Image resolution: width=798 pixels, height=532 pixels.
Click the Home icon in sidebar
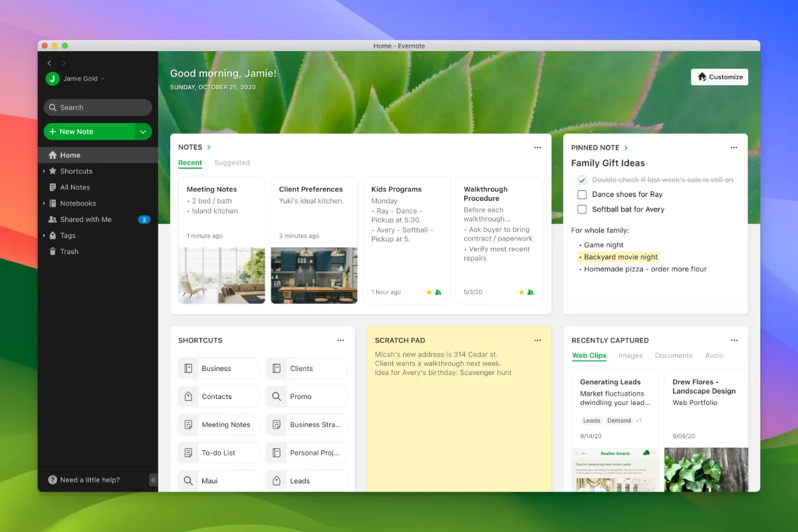(53, 155)
